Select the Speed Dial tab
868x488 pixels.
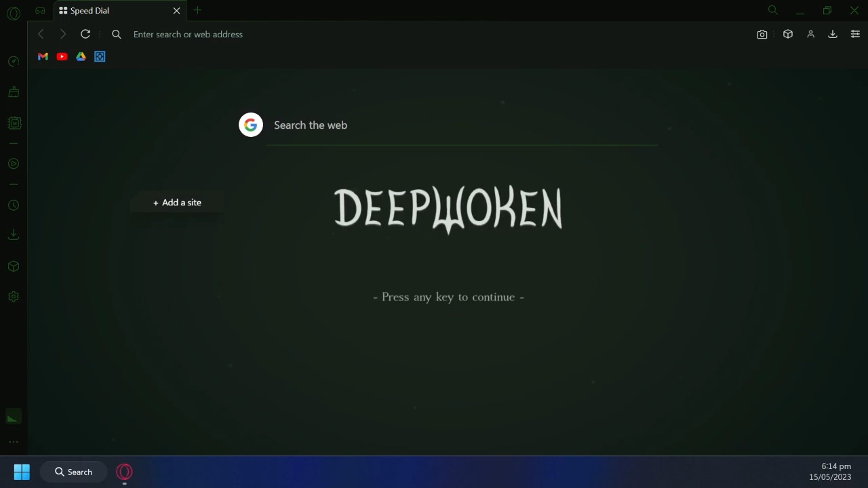pos(120,11)
